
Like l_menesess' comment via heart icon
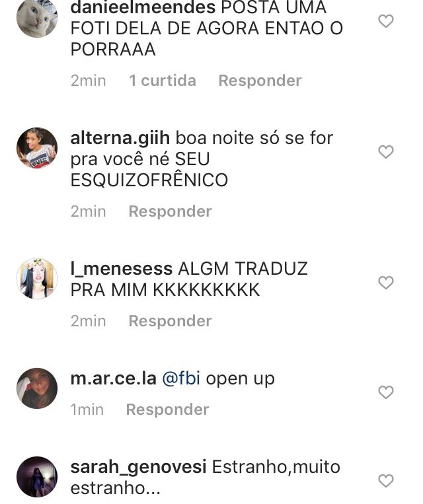point(386,283)
